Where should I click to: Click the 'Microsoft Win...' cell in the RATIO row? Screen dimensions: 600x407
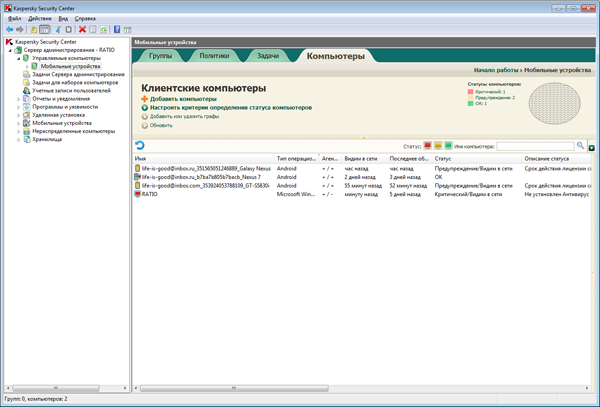296,194
